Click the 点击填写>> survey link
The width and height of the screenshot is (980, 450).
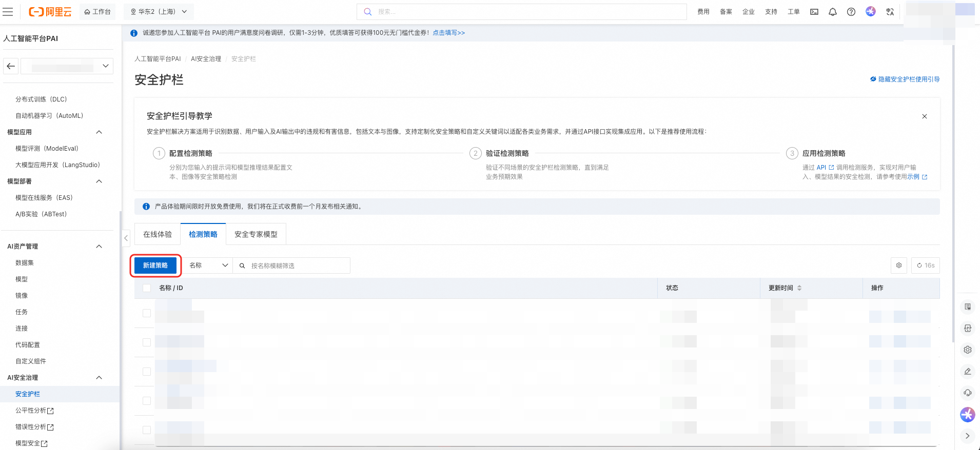448,33
